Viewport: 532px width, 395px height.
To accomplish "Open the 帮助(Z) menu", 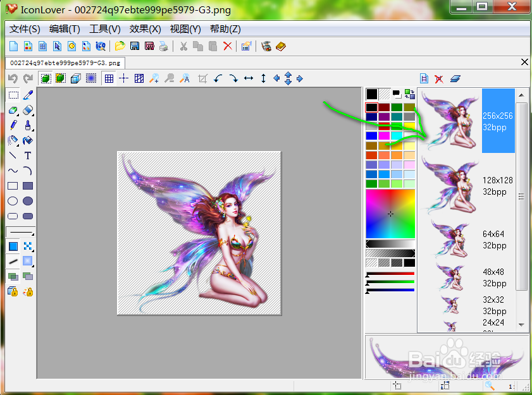I will tap(225, 29).
